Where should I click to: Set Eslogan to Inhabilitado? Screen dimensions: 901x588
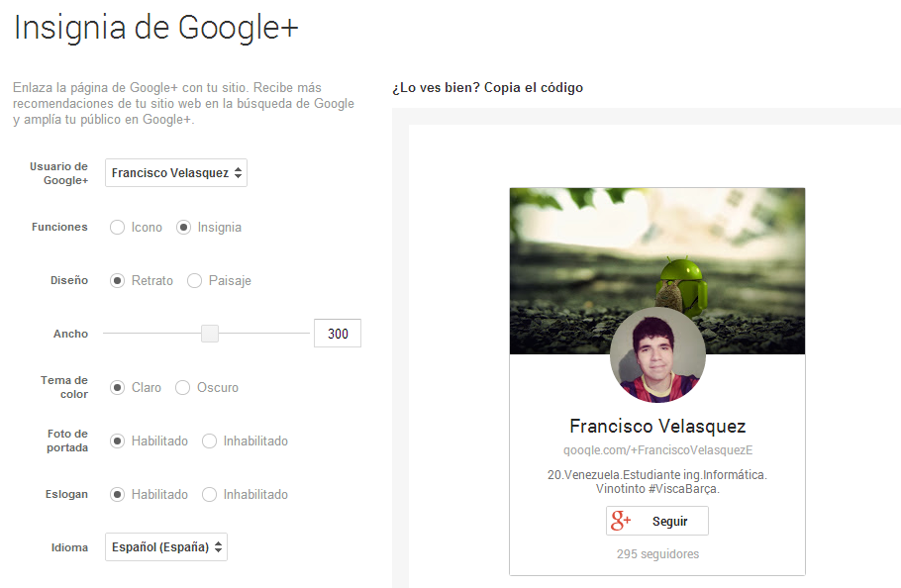coord(209,494)
